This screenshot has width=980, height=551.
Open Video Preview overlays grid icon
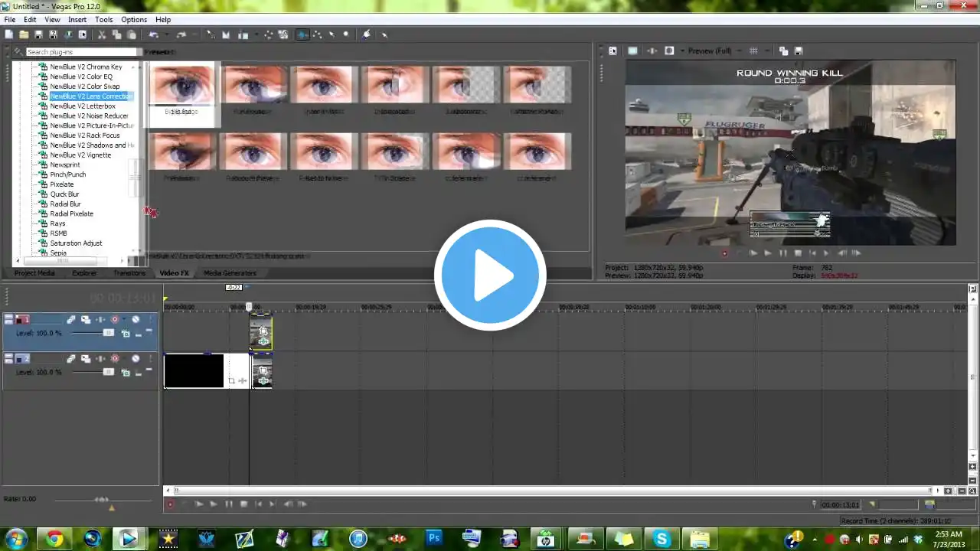click(x=753, y=51)
